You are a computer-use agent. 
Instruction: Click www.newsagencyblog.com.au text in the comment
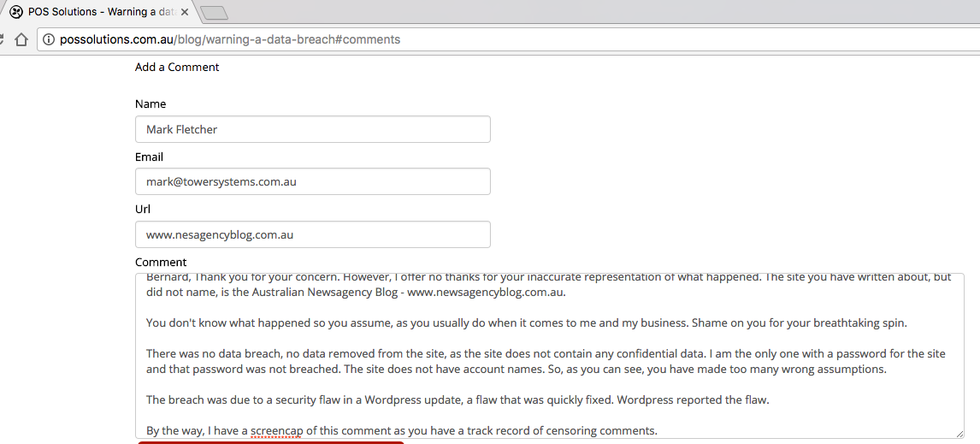pyautogui.click(x=486, y=292)
